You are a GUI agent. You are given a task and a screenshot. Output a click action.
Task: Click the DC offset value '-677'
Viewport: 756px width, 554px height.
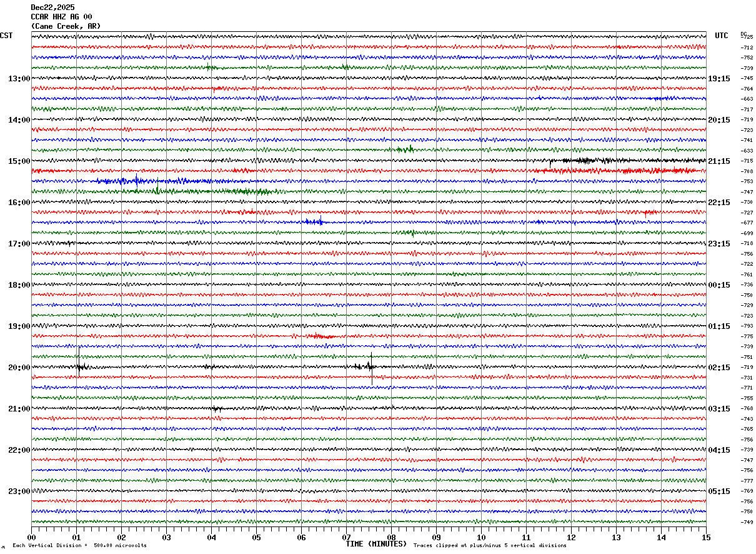click(747, 223)
